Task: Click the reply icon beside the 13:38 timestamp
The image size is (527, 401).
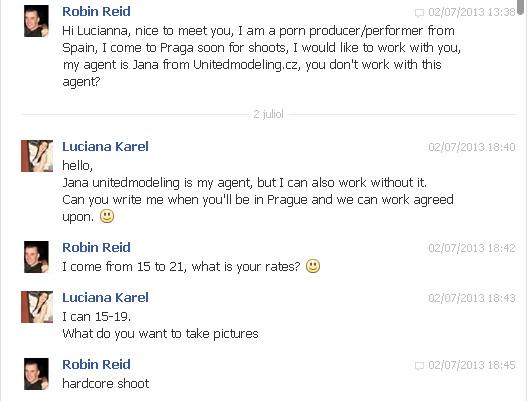Action: [419, 13]
